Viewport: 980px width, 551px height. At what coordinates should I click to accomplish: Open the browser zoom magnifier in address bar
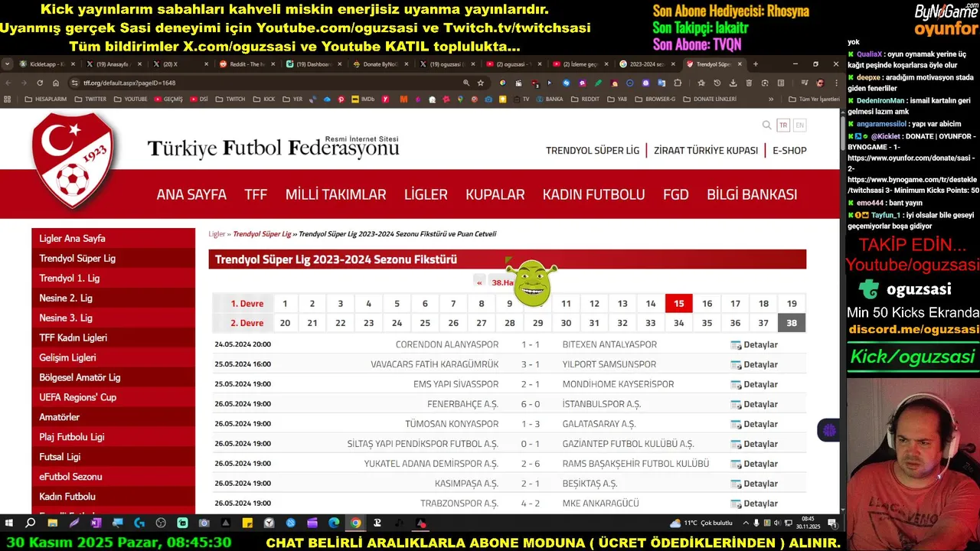(465, 83)
